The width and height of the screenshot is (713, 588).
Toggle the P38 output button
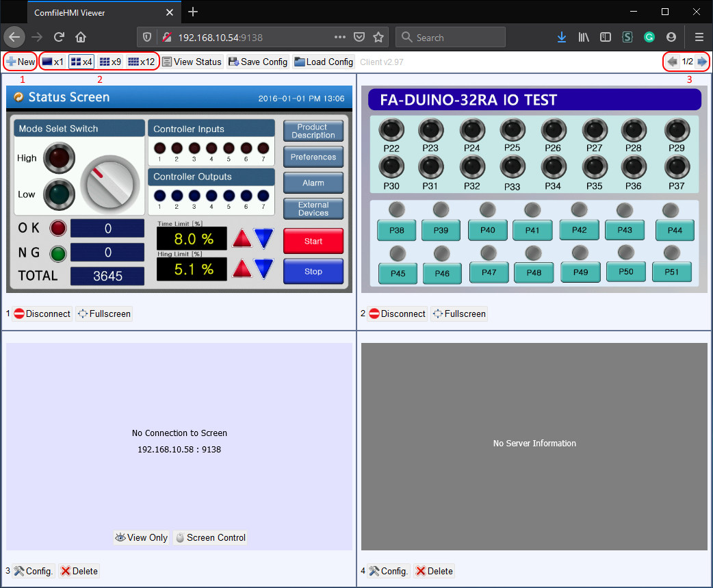click(x=397, y=231)
